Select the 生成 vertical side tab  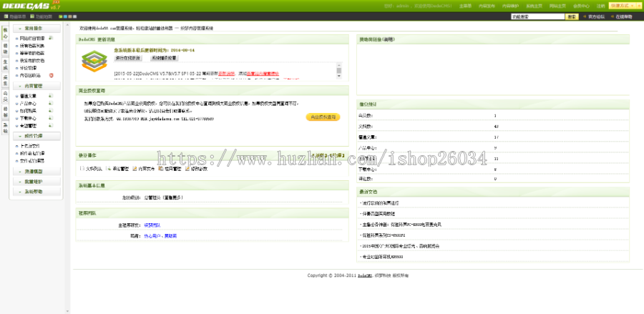click(x=5, y=64)
